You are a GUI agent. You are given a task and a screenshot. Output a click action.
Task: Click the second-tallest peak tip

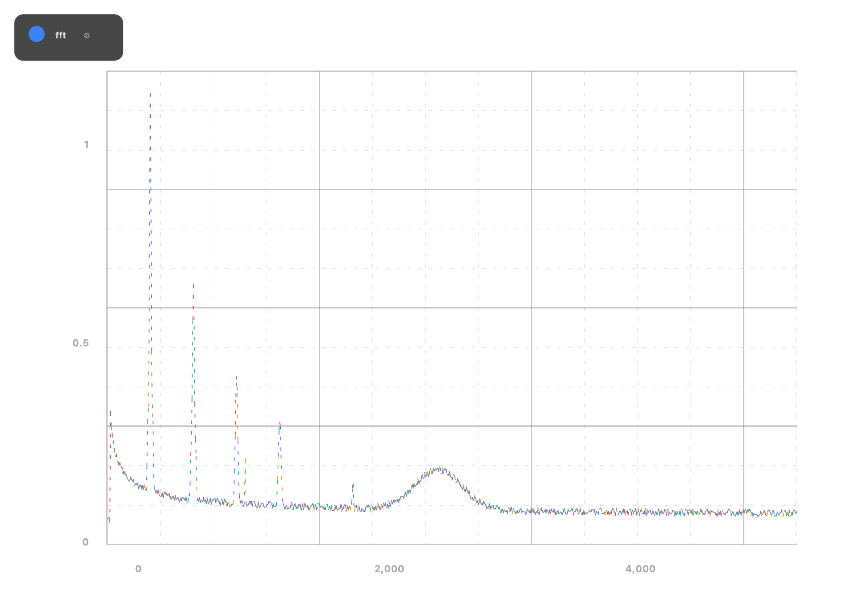193,285
